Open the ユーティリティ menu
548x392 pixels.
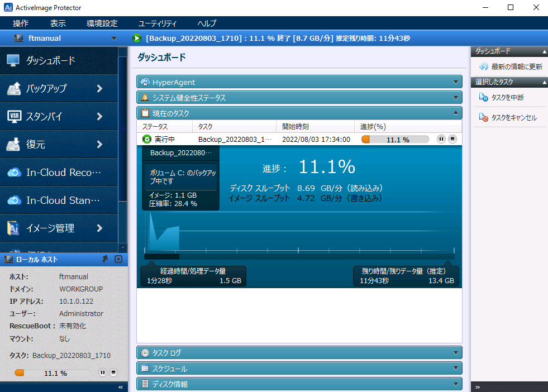[x=158, y=23]
